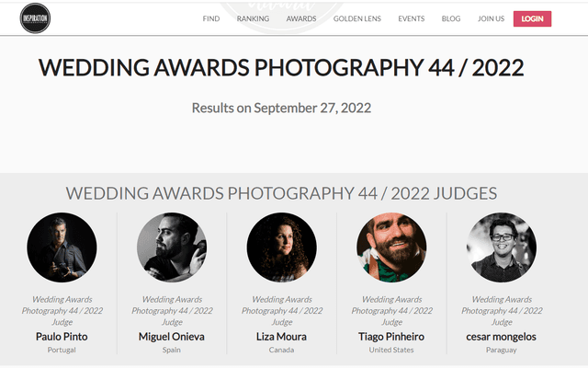Click the judge caption above Tiago Pinheiro
The image size is (588, 368).
pyautogui.click(x=391, y=311)
